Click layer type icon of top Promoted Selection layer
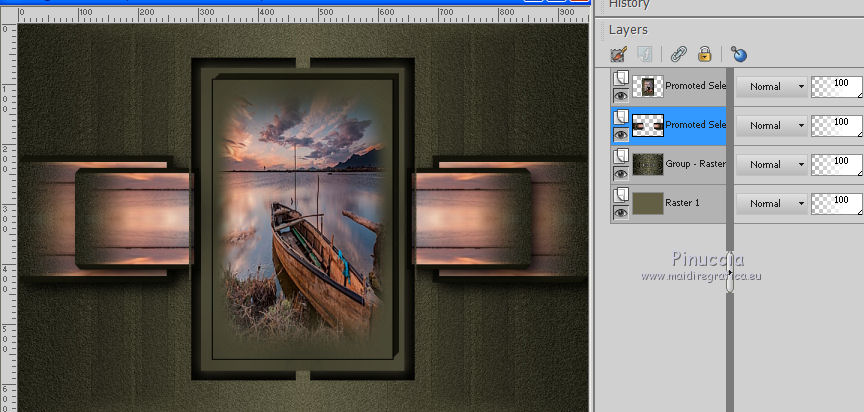 coord(621,78)
